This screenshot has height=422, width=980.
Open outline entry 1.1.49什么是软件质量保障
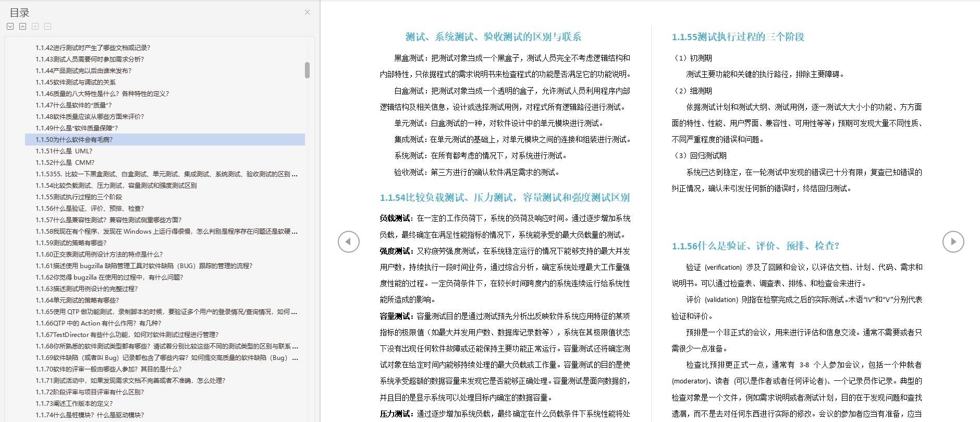click(77, 128)
